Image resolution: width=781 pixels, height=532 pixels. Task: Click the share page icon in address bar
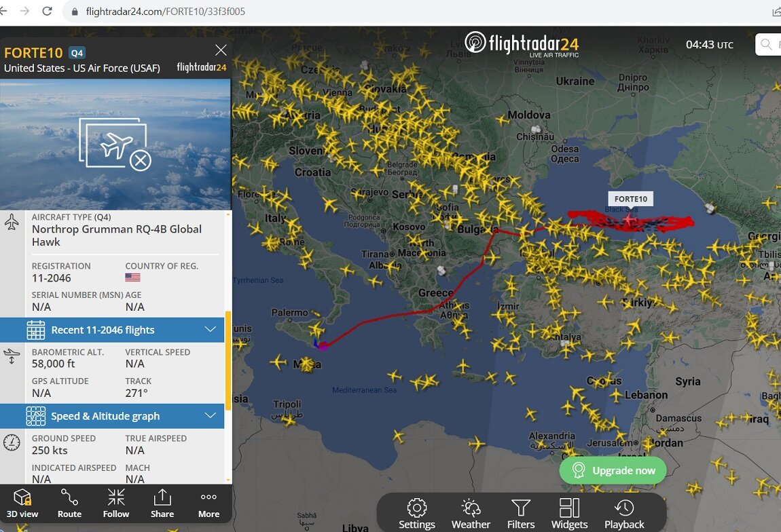(x=776, y=12)
